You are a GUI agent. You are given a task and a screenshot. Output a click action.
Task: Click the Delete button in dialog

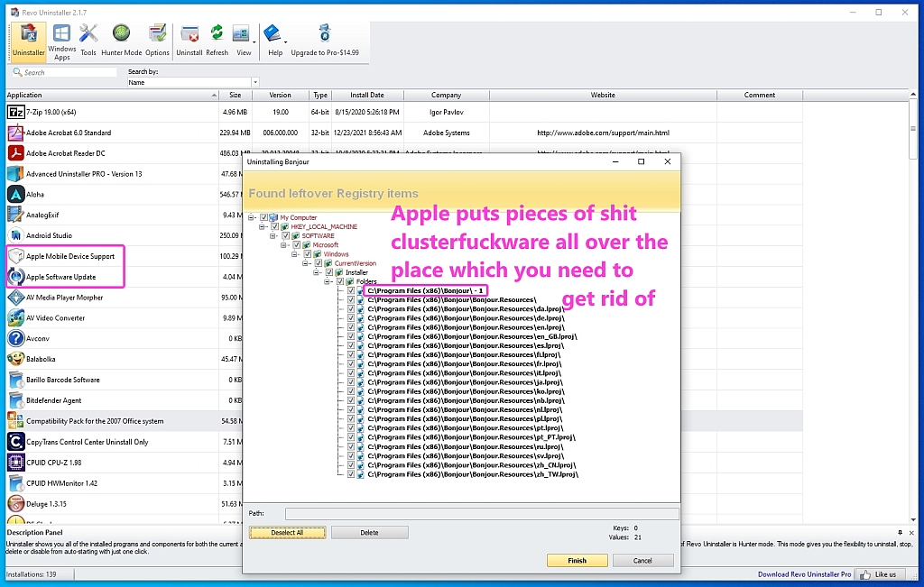[x=369, y=533]
